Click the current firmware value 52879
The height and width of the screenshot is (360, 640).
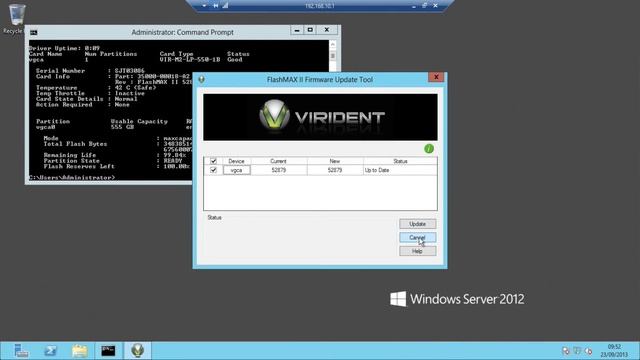click(x=279, y=170)
